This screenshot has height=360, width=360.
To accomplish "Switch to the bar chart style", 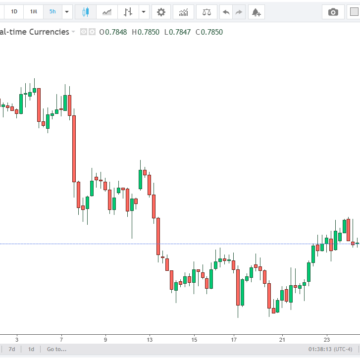I will [128, 12].
